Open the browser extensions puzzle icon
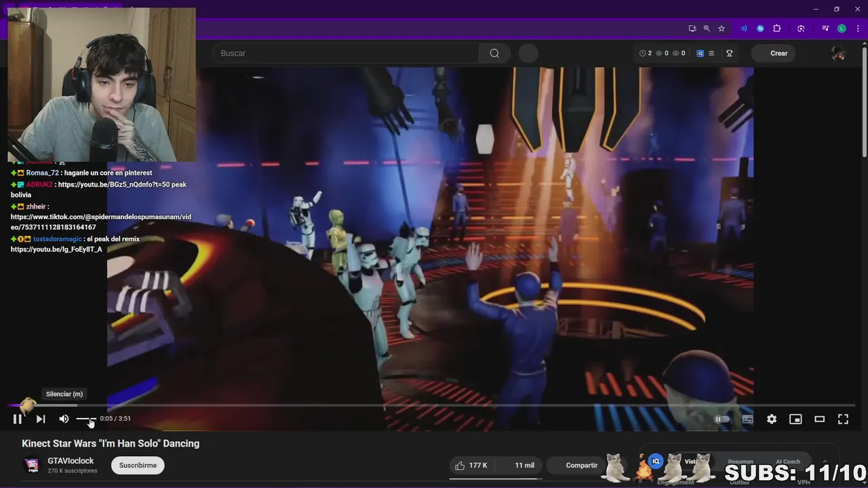 tap(777, 28)
